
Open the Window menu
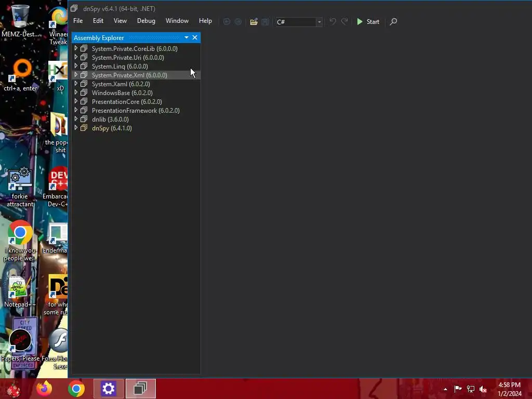click(177, 21)
